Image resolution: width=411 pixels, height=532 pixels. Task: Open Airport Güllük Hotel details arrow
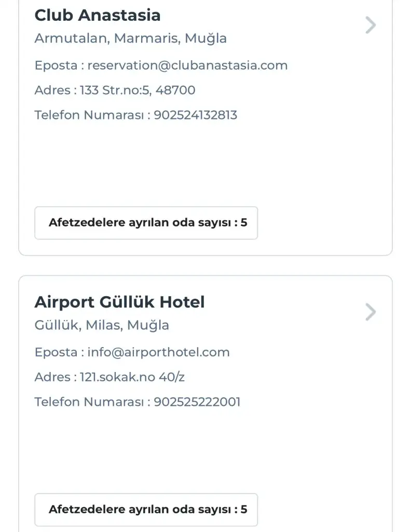[x=370, y=312]
